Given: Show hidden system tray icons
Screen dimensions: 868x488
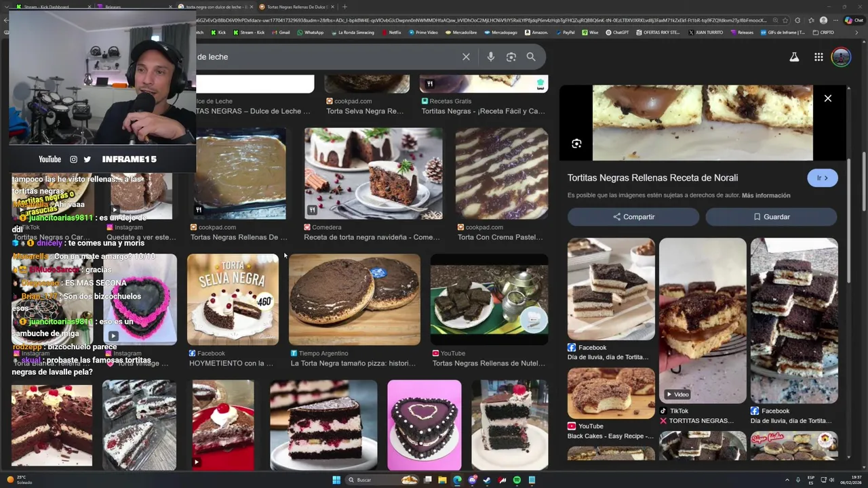Looking at the screenshot, I should 787,480.
